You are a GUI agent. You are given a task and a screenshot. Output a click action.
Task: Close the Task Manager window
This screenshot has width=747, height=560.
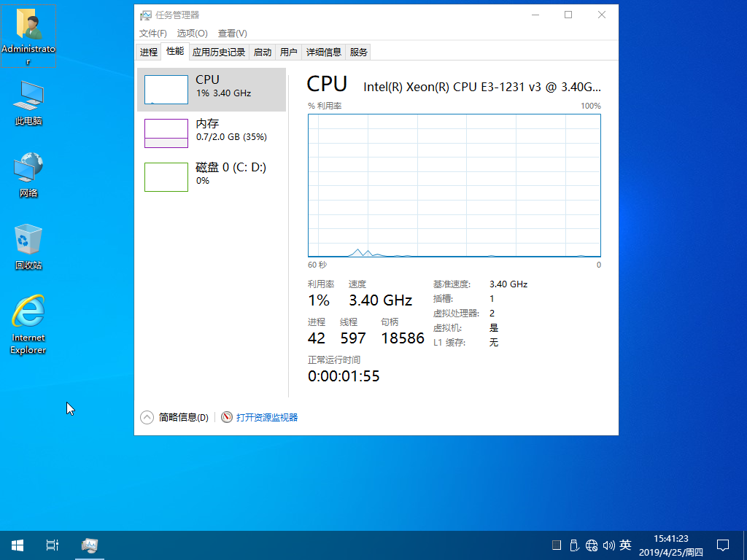[602, 15]
